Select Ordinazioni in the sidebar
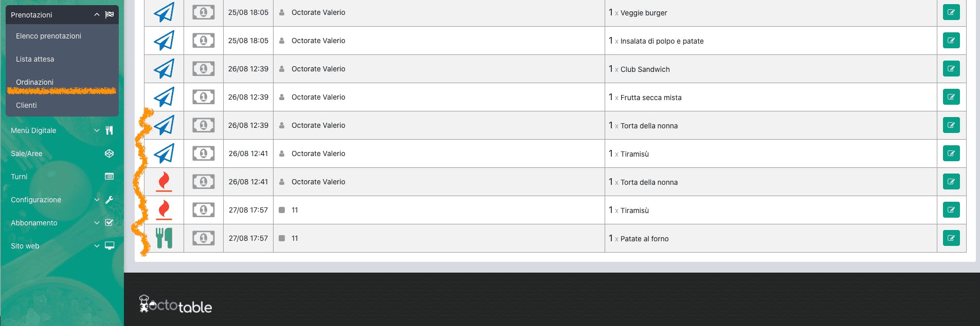 click(x=34, y=82)
